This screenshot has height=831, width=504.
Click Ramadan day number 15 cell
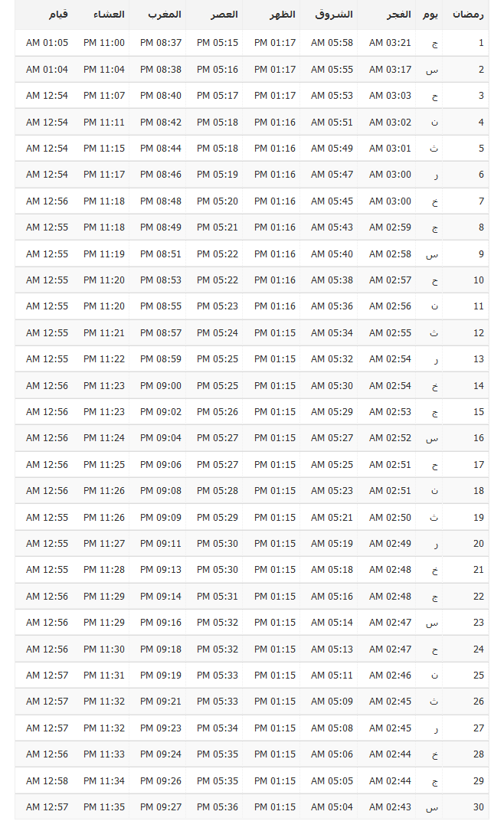click(478, 412)
